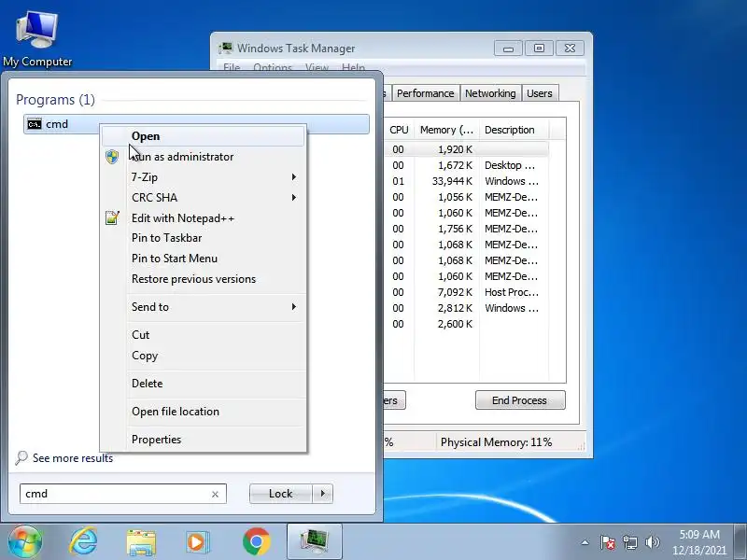The height and width of the screenshot is (560, 747).
Task: Show hidden tray icons arrow
Action: pyautogui.click(x=585, y=542)
